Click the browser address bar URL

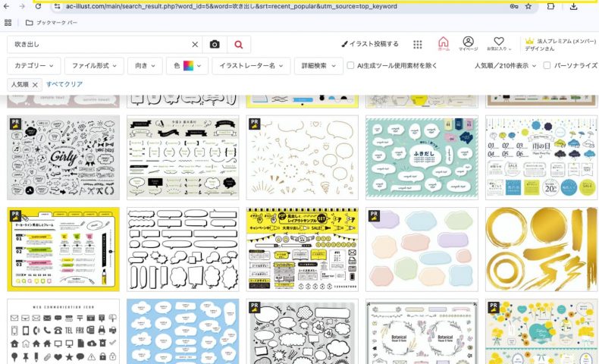coord(231,6)
